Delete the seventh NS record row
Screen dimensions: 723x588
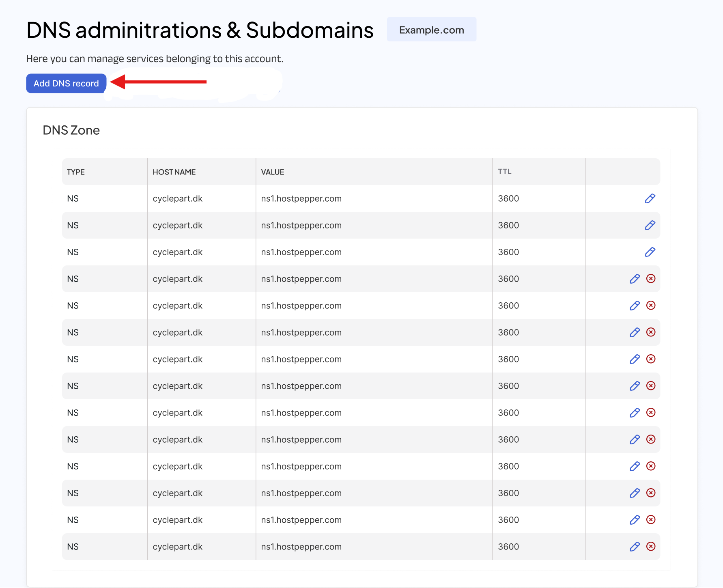[x=651, y=359]
